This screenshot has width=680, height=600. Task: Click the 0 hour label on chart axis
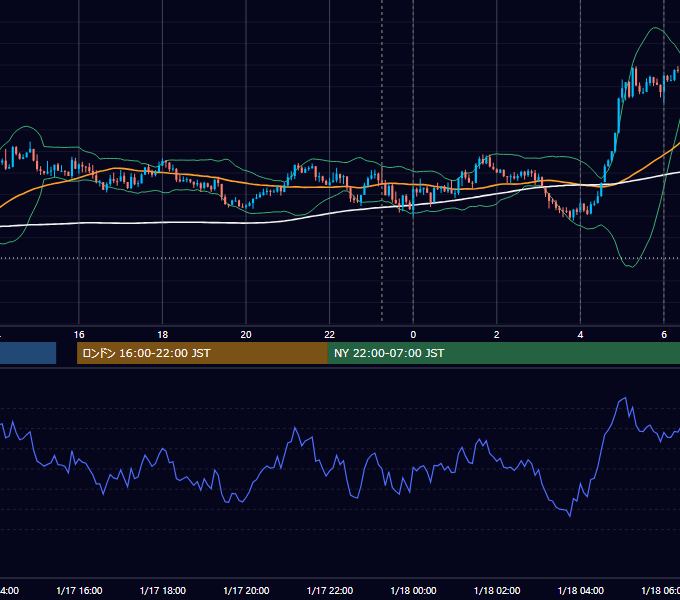point(413,335)
